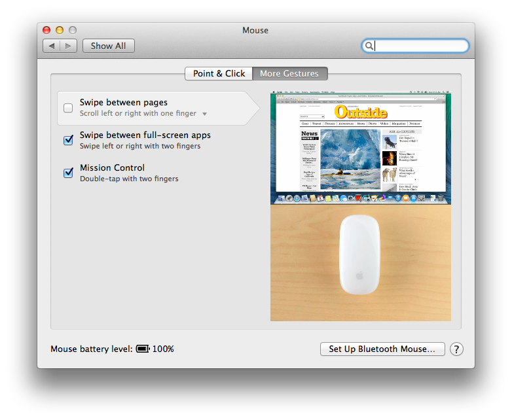This screenshot has width=512, height=420.
Task: Uncheck the Mission Control gesture
Action: click(68, 173)
